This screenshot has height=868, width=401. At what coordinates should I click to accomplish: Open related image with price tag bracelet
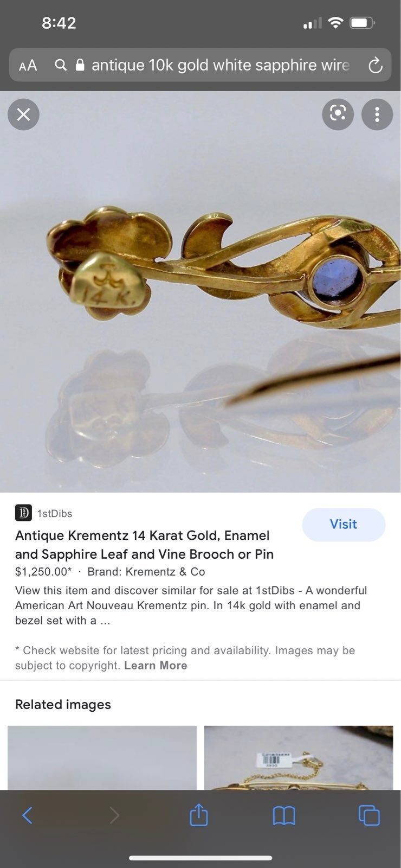[x=299, y=757]
